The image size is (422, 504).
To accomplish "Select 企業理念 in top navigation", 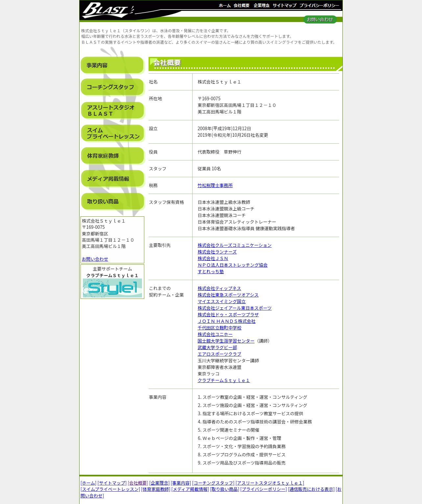I will pyautogui.click(x=262, y=6).
